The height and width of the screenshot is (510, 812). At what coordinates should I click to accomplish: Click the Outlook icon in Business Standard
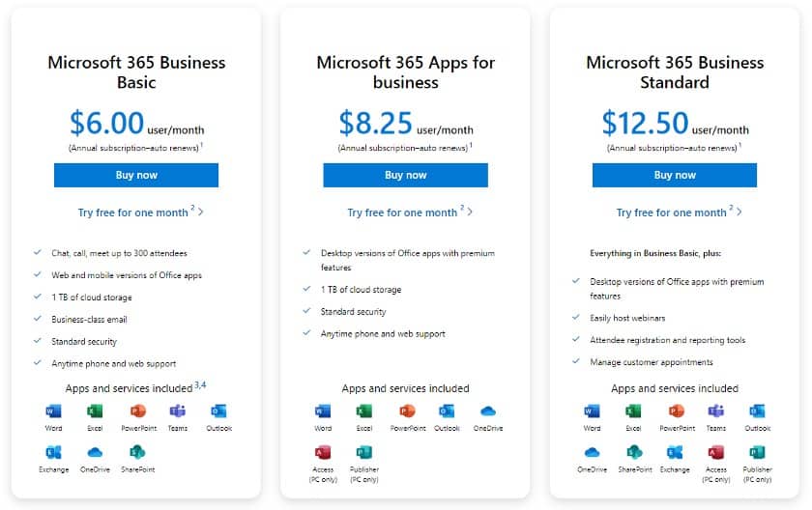coord(757,411)
